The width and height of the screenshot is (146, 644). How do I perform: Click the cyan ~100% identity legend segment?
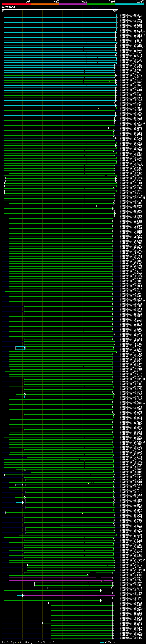pyautogui.click(x=130, y=4)
